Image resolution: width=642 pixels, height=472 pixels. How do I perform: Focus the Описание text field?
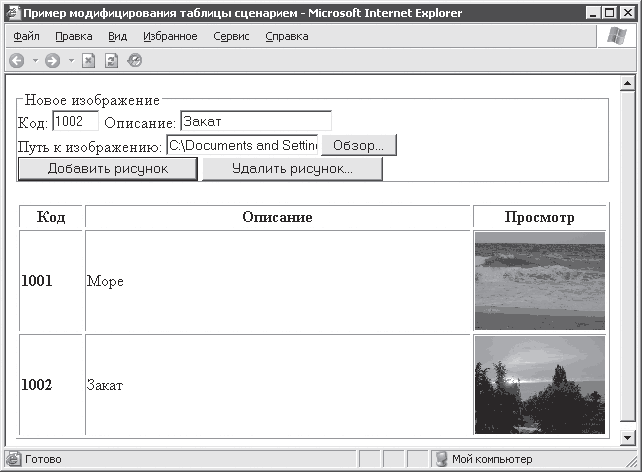255,121
